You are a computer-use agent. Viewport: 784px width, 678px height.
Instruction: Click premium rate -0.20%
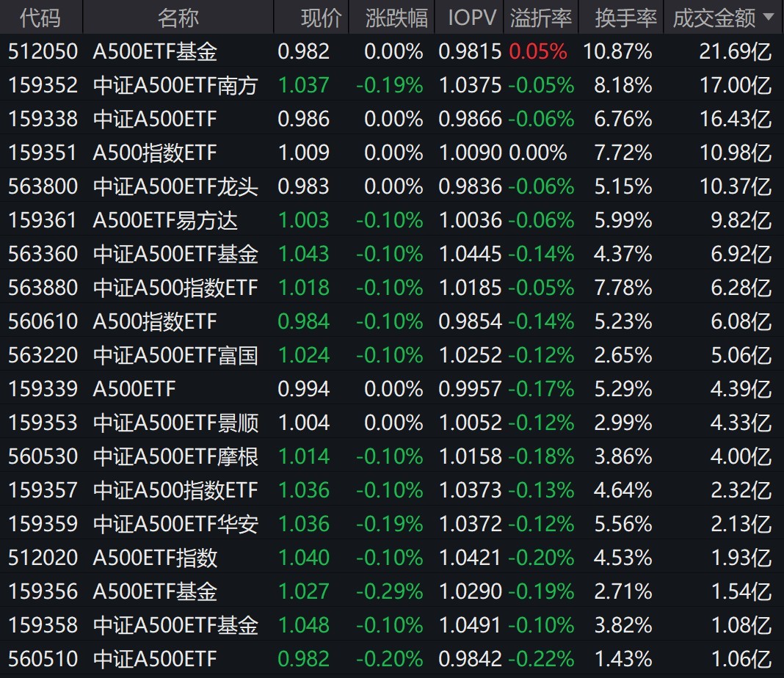(542, 558)
